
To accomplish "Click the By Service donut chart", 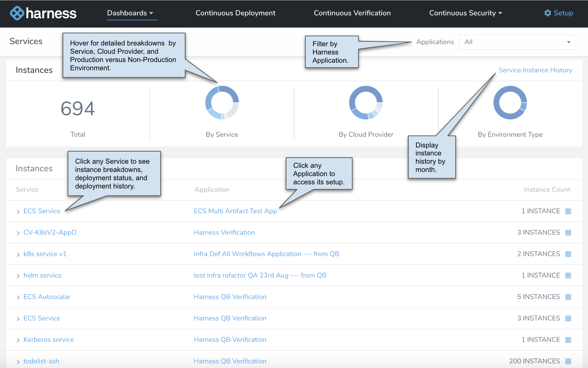I will click(x=222, y=103).
